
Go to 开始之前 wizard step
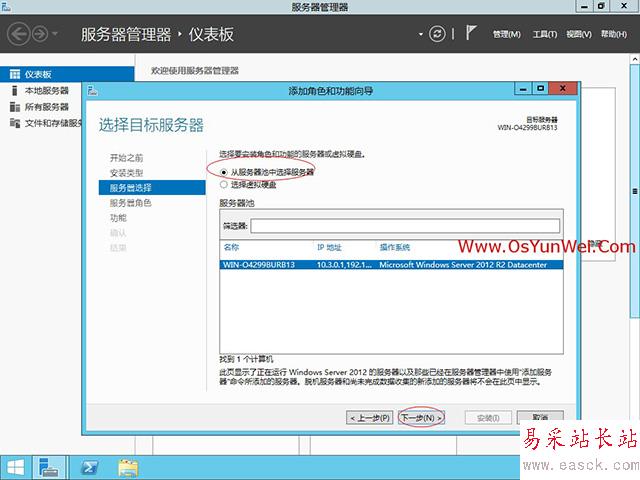(x=127, y=158)
